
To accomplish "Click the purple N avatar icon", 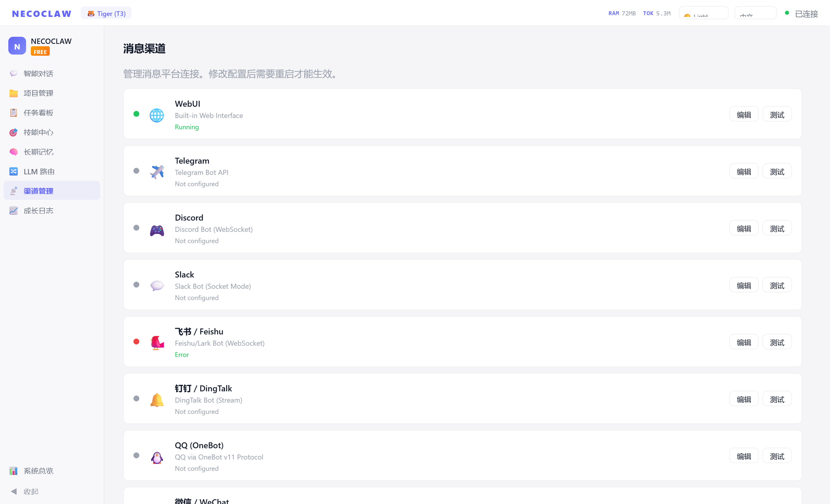I will [17, 46].
